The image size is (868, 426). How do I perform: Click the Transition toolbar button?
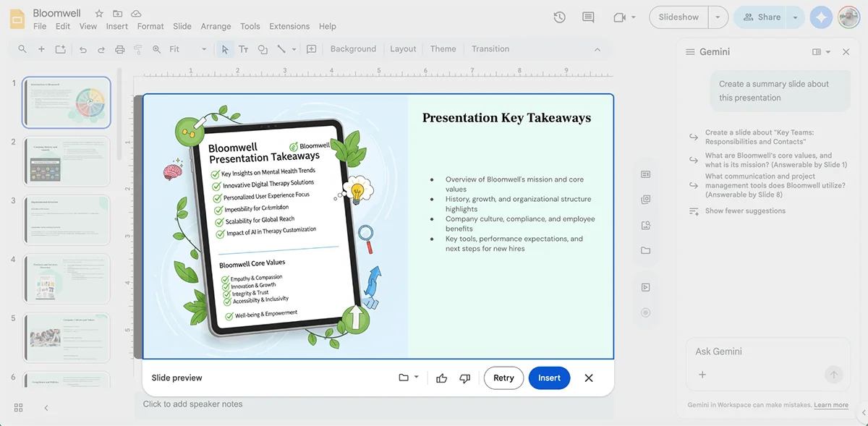[x=490, y=49]
